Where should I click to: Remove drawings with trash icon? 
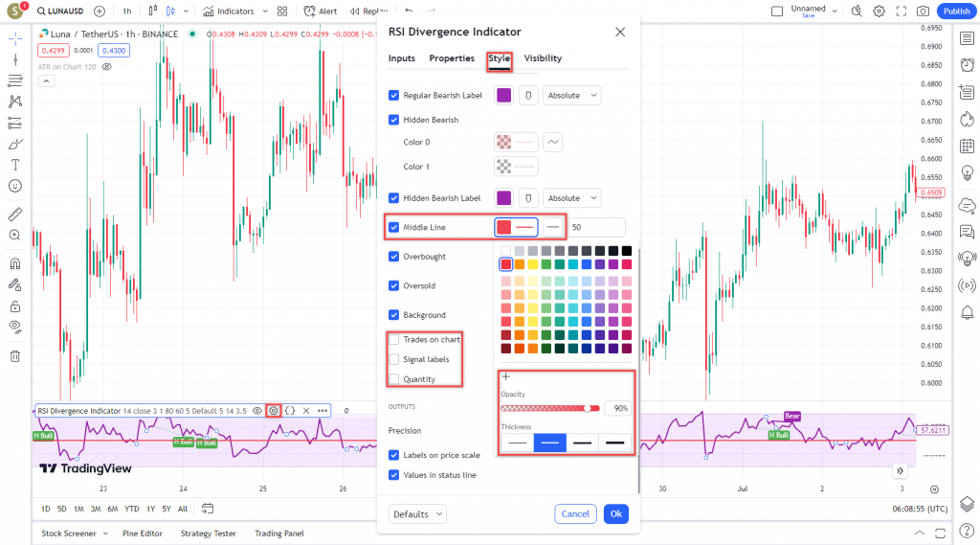(15, 356)
